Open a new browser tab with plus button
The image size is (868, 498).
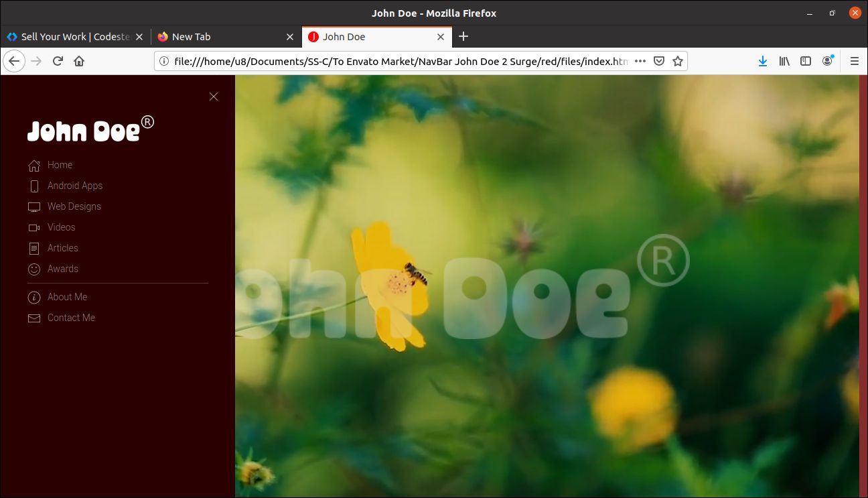(x=463, y=37)
